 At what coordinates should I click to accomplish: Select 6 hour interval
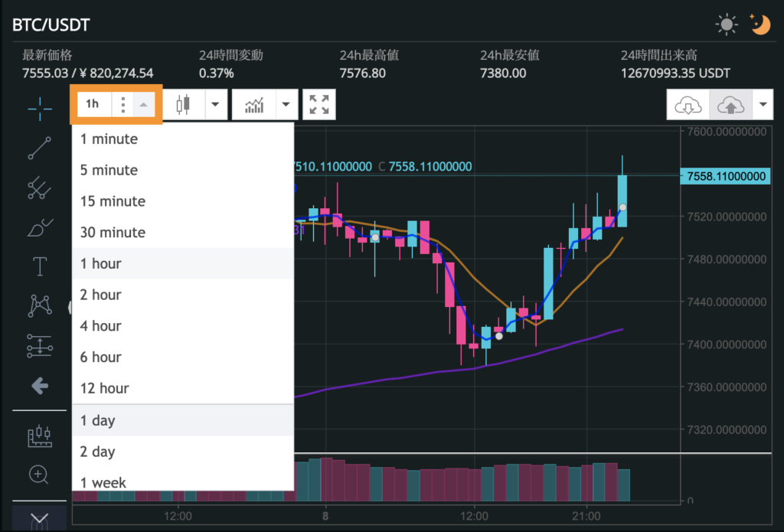[183, 357]
